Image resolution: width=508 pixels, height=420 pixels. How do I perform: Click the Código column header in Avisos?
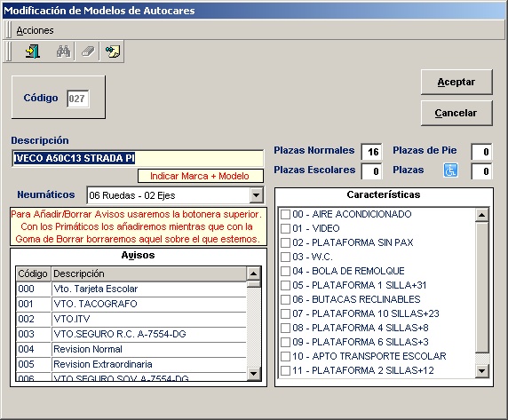pyautogui.click(x=33, y=274)
